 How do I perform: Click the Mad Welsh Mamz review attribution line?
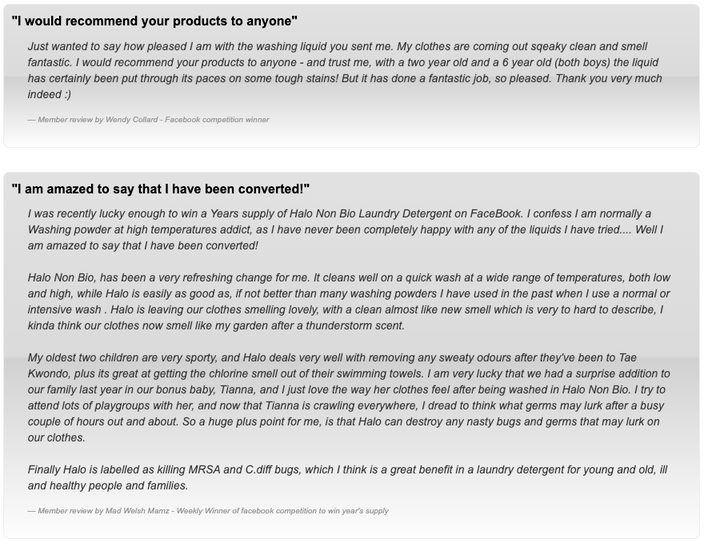(208, 511)
